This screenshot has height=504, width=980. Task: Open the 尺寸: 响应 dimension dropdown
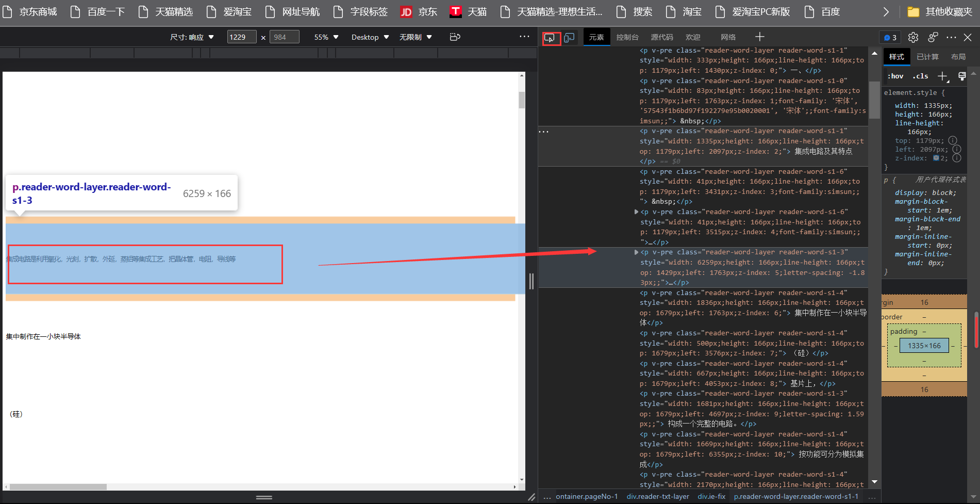click(192, 37)
